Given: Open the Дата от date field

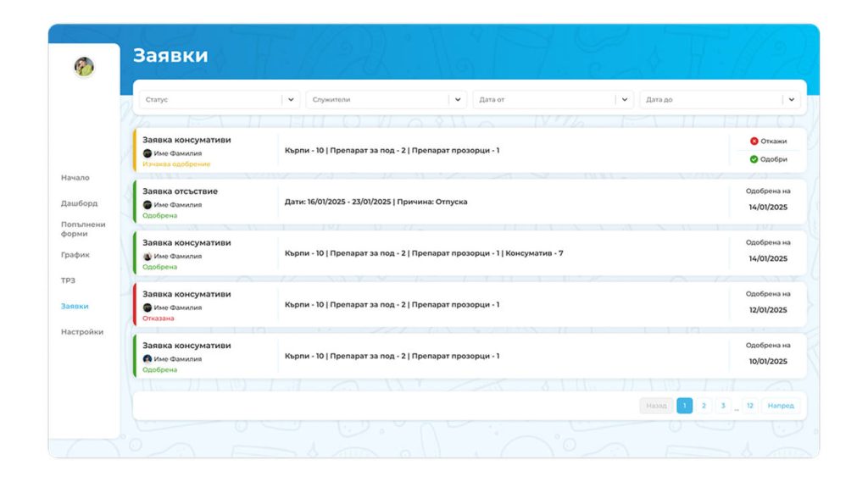Looking at the screenshot, I should pyautogui.click(x=553, y=100).
